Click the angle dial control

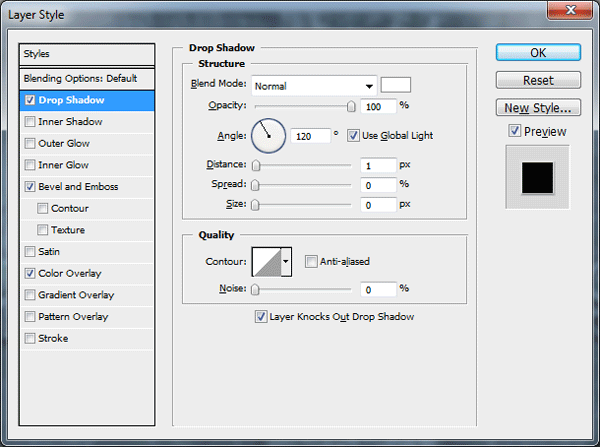pos(268,136)
